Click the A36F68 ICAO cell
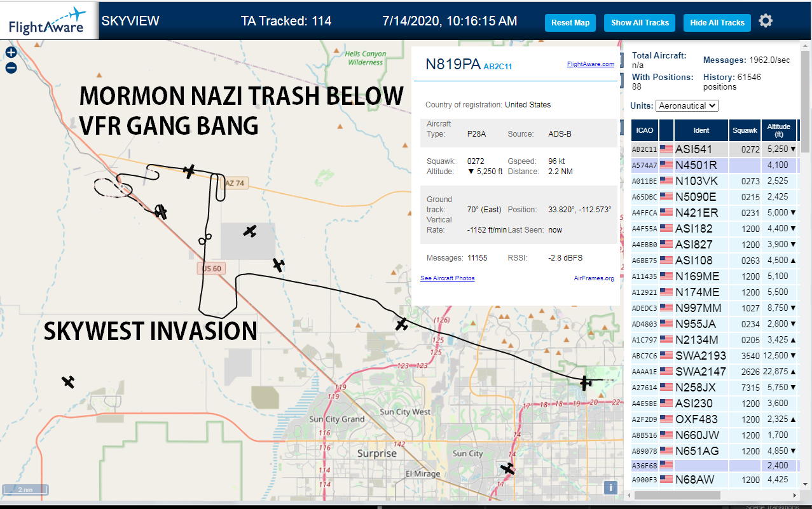Image resolution: width=812 pixels, height=509 pixels. point(645,466)
